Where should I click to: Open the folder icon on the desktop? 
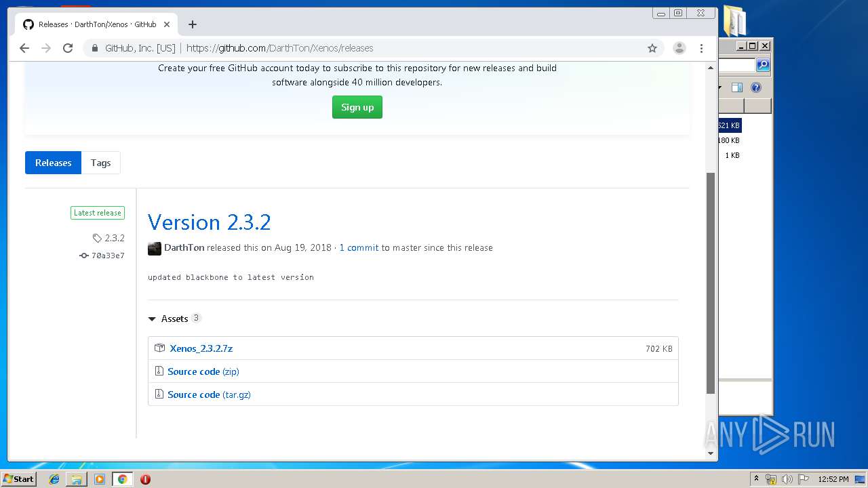[x=735, y=21]
